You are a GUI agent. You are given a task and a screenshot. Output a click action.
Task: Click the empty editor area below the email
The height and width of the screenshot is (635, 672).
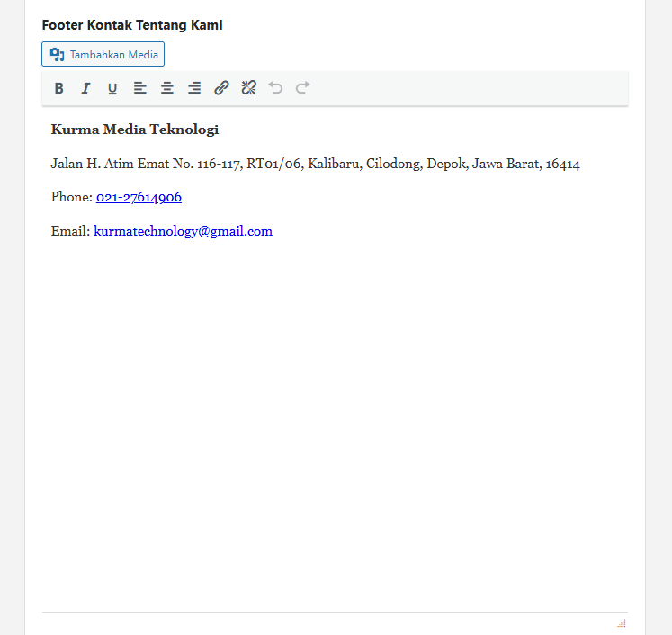coord(335,405)
